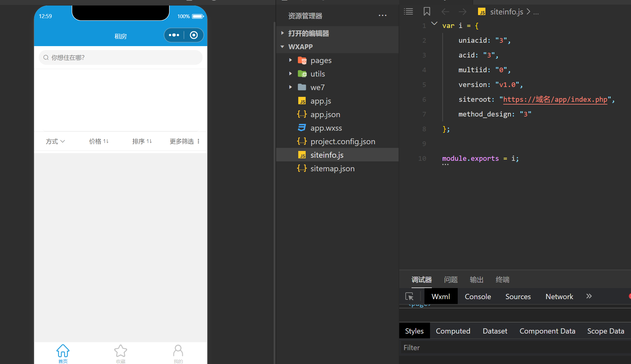Click the » overflow icon in the debugger tabs
Screen dimensions: 631x364
coord(589,296)
